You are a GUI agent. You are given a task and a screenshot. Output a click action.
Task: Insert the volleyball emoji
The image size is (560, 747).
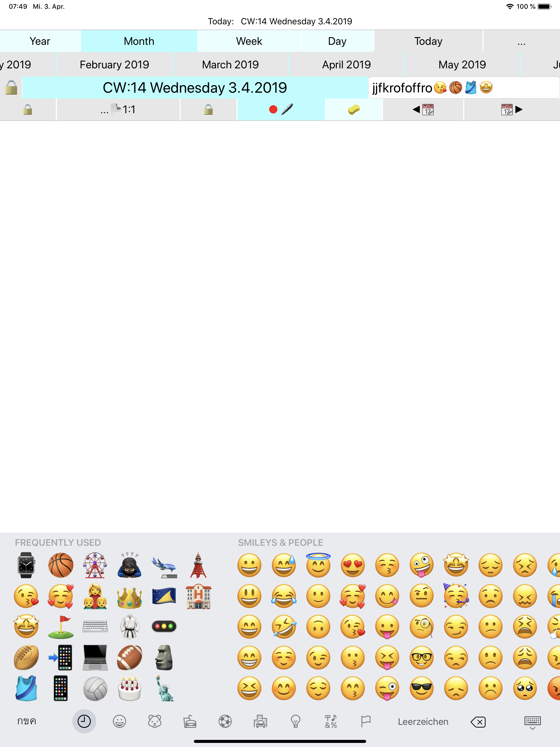(95, 688)
